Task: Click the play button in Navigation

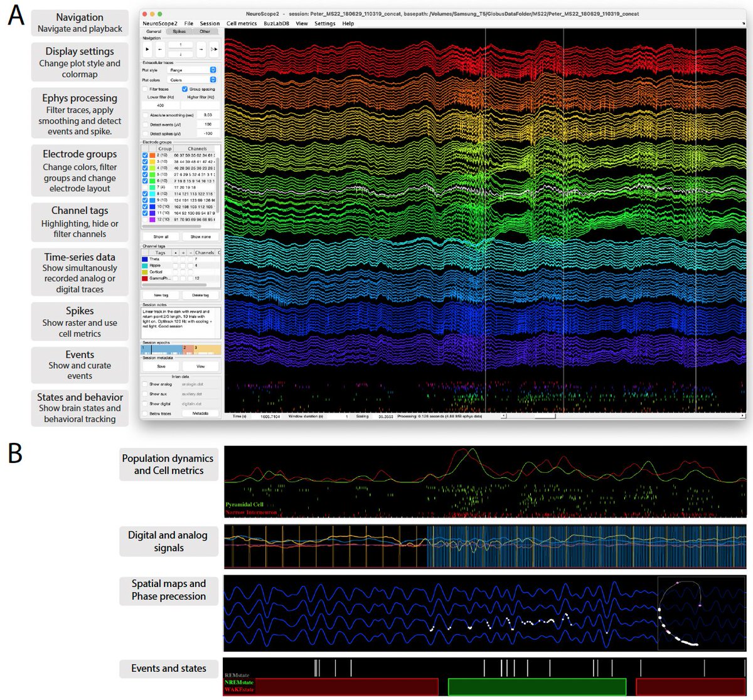Action: (x=147, y=50)
